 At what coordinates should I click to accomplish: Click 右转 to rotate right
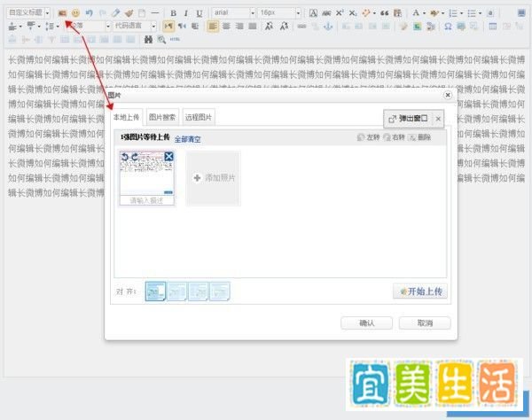tap(395, 137)
